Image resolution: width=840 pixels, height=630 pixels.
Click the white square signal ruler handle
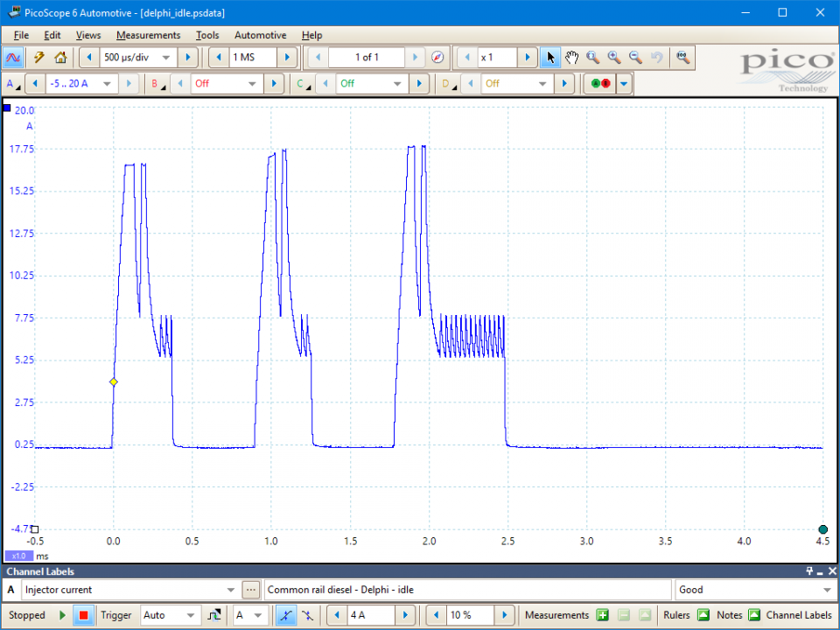click(x=35, y=529)
